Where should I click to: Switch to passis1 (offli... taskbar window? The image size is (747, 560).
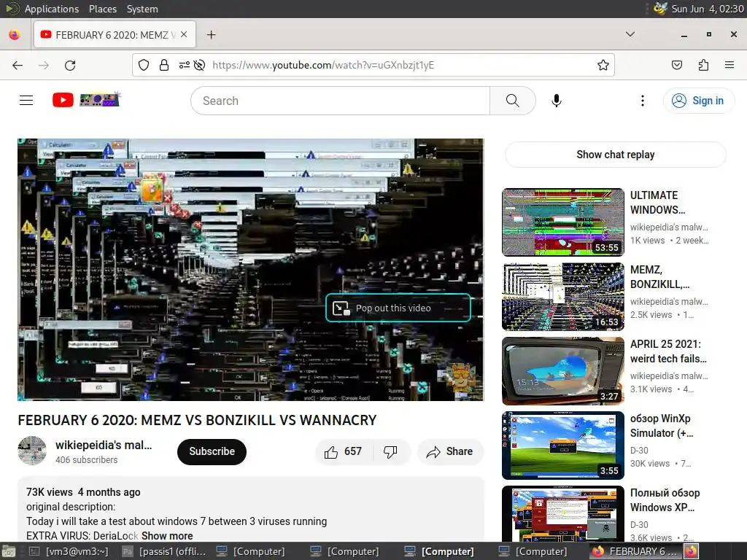pyautogui.click(x=165, y=551)
